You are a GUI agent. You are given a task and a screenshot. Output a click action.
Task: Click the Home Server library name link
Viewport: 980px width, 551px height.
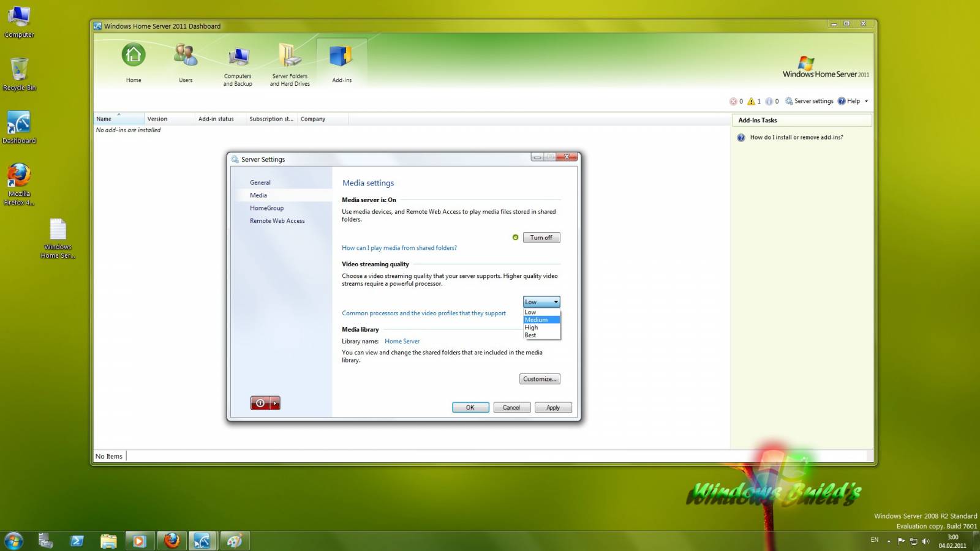(402, 342)
